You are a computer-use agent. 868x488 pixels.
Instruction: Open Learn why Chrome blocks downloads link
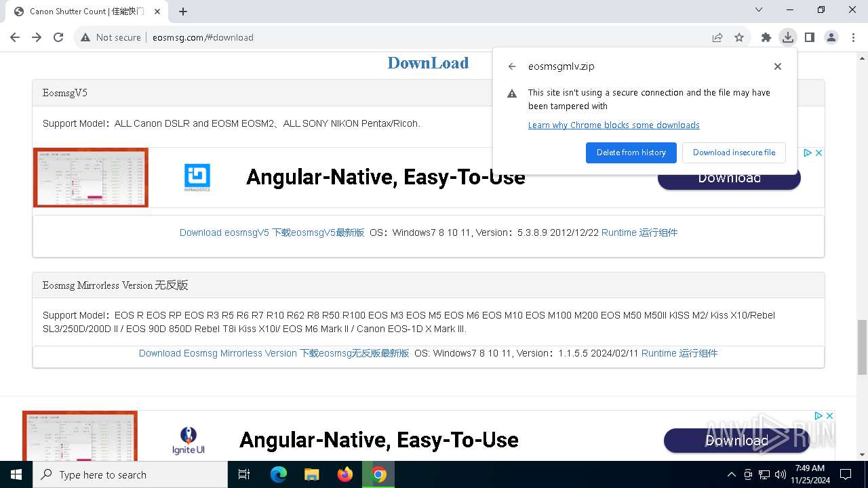pos(614,125)
